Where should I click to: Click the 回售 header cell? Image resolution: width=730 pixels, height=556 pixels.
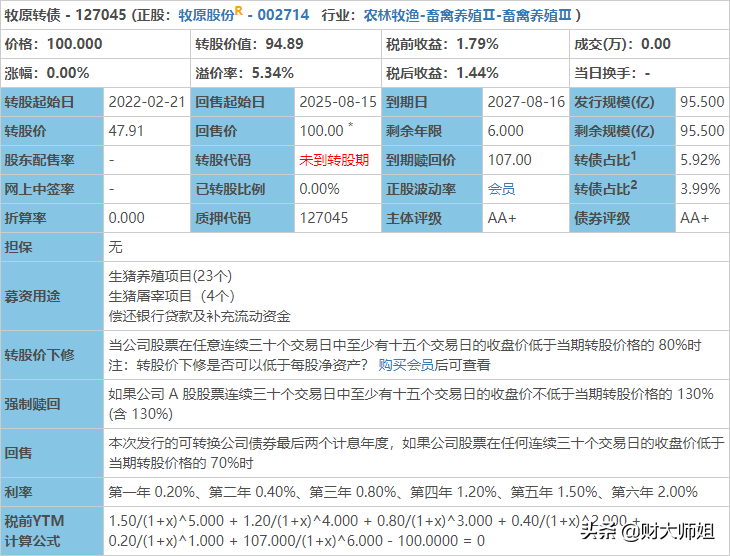(x=52, y=453)
